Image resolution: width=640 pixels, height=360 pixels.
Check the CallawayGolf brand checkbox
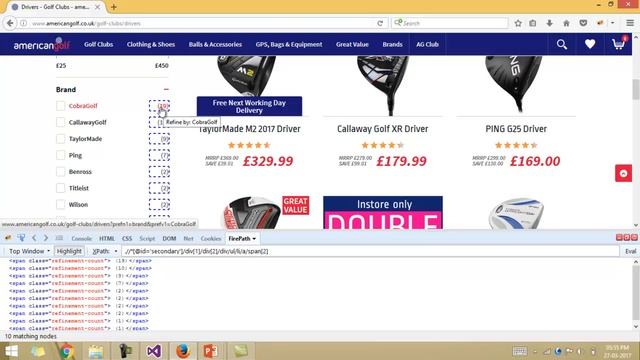tap(60, 122)
